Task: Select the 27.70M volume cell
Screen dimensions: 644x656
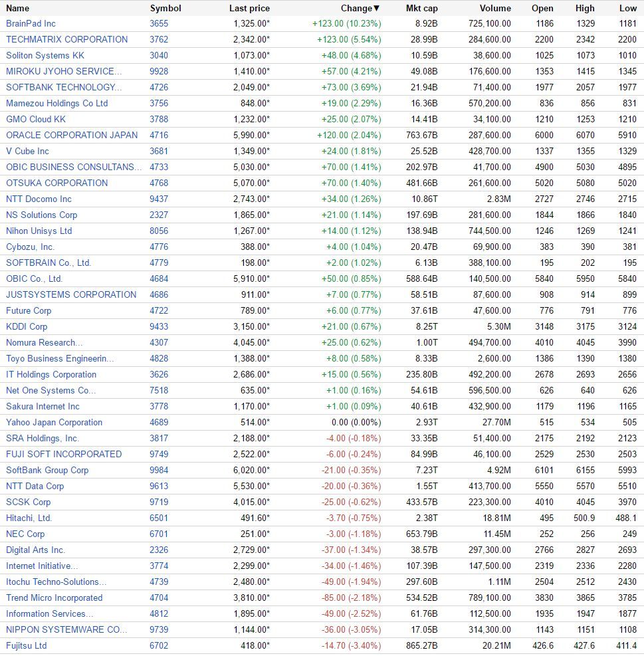Action: (496, 422)
